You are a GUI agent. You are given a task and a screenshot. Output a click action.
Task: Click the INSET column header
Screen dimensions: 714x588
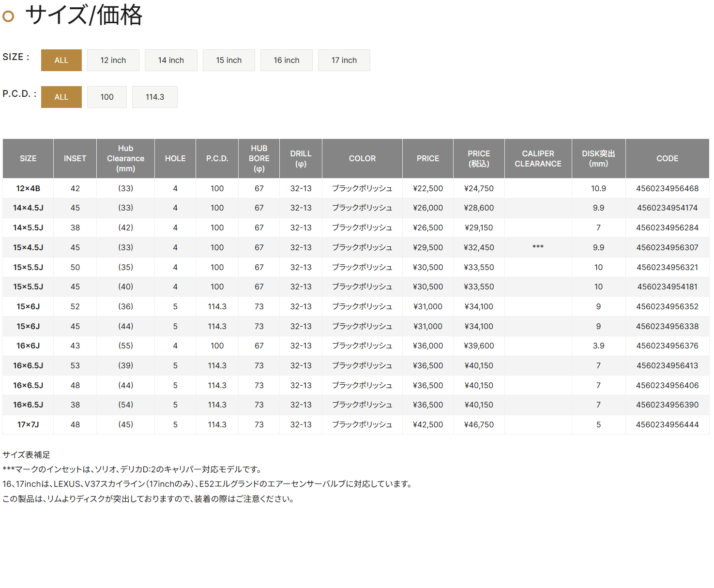[75, 158]
